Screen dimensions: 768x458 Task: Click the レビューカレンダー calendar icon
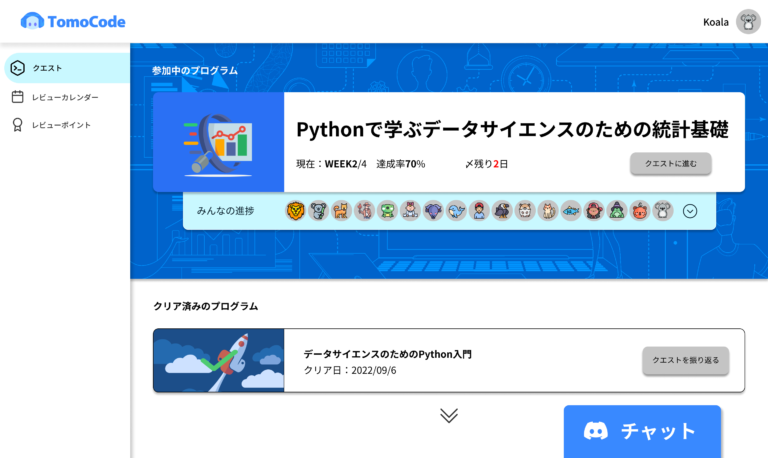pyautogui.click(x=18, y=96)
